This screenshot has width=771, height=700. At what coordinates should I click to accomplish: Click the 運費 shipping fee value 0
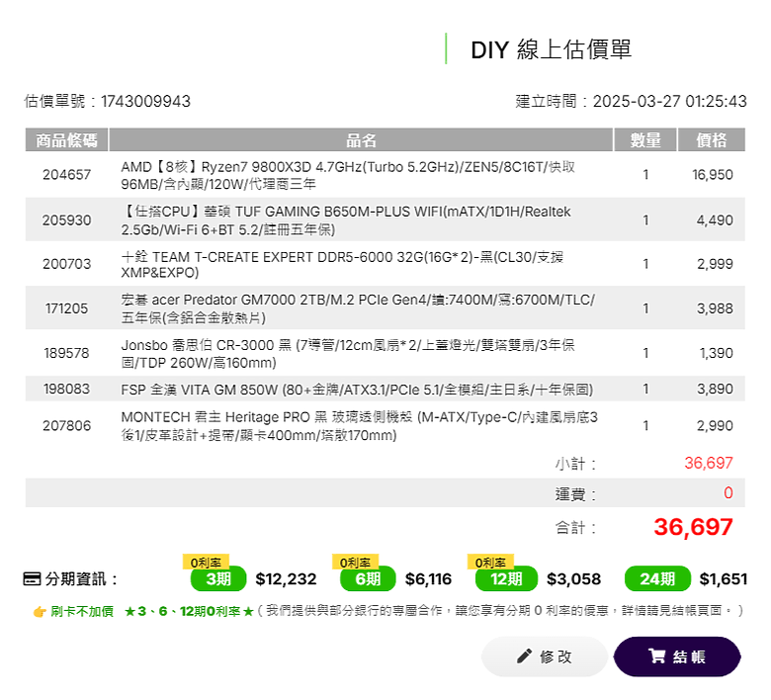[728, 493]
